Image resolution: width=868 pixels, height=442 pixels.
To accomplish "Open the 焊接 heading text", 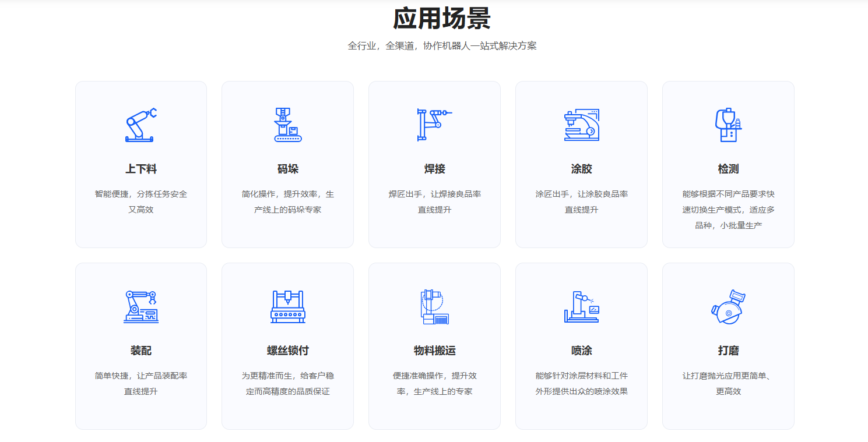I will [x=434, y=169].
